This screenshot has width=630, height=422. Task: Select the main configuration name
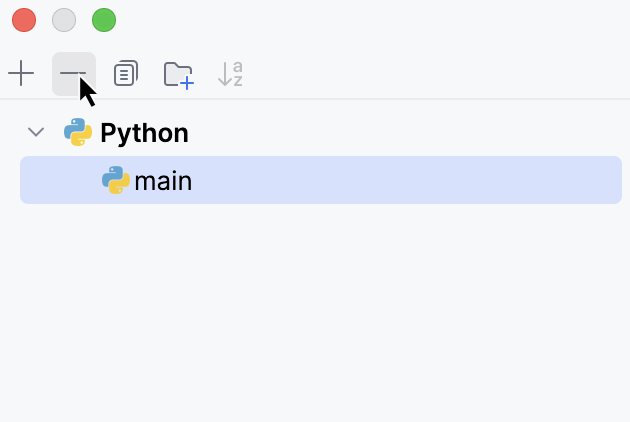[x=163, y=181]
